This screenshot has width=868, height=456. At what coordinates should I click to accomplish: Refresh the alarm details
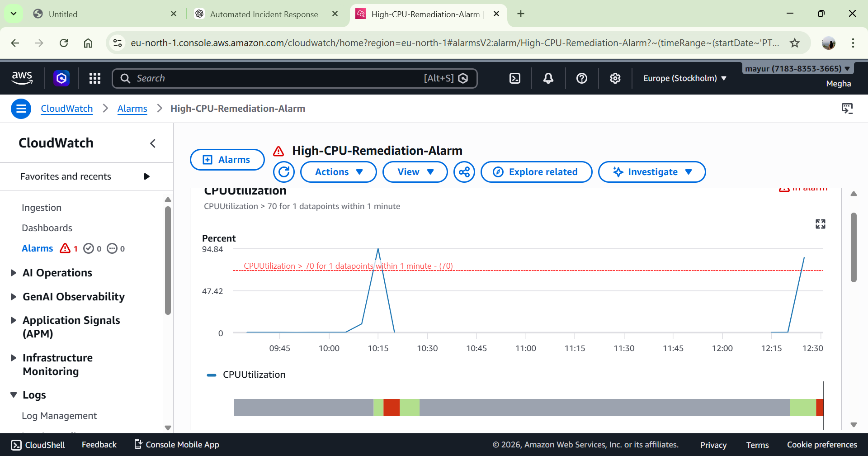click(284, 172)
